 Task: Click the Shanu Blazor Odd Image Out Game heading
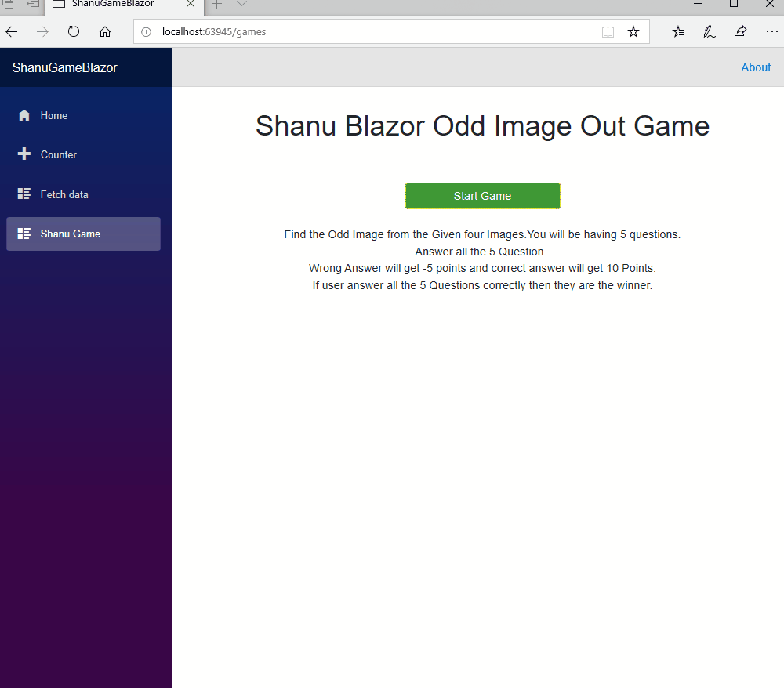pyautogui.click(x=482, y=126)
